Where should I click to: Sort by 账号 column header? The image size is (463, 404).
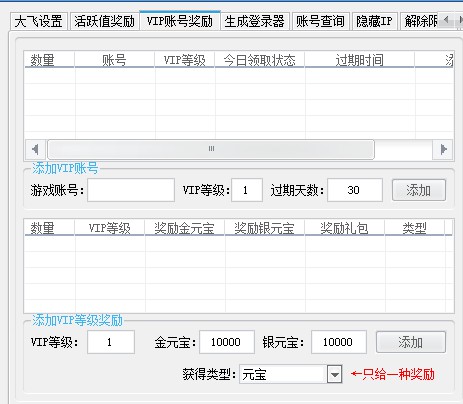[x=115, y=60]
